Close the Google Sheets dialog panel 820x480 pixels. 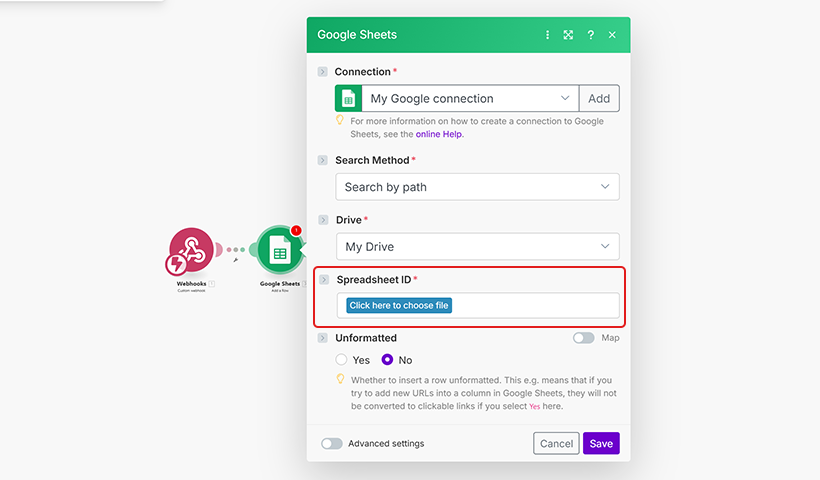[x=612, y=35]
